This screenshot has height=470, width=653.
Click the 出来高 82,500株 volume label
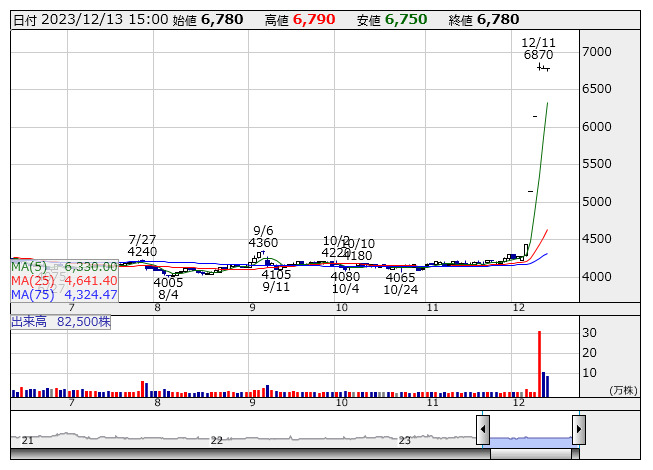point(61,322)
